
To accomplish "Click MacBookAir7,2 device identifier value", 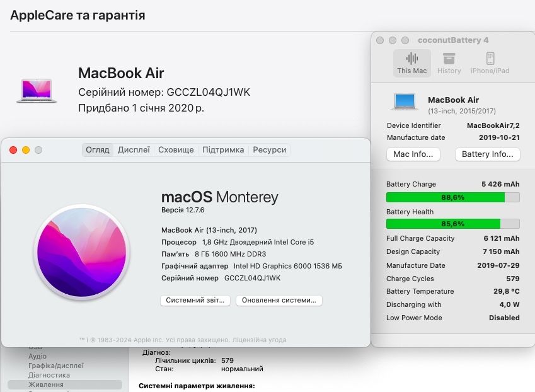I will click(x=493, y=125).
